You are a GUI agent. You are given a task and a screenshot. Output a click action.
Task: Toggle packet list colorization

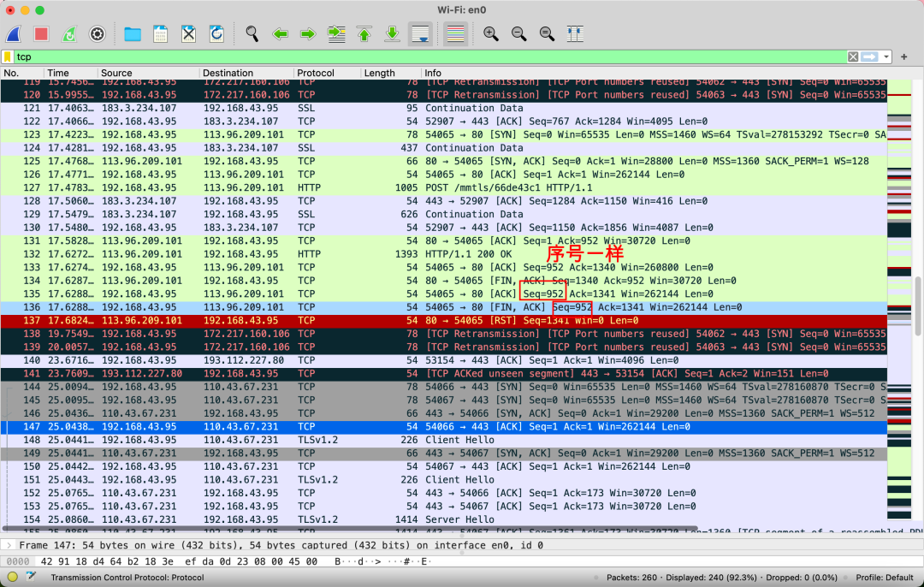tap(455, 34)
